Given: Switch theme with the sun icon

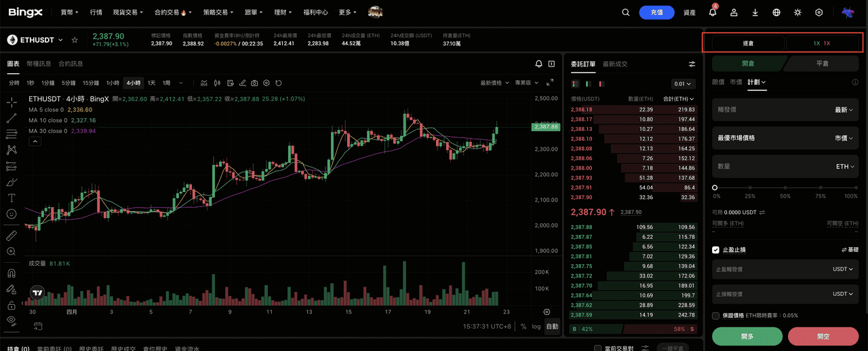Looking at the screenshot, I should click(x=797, y=12).
